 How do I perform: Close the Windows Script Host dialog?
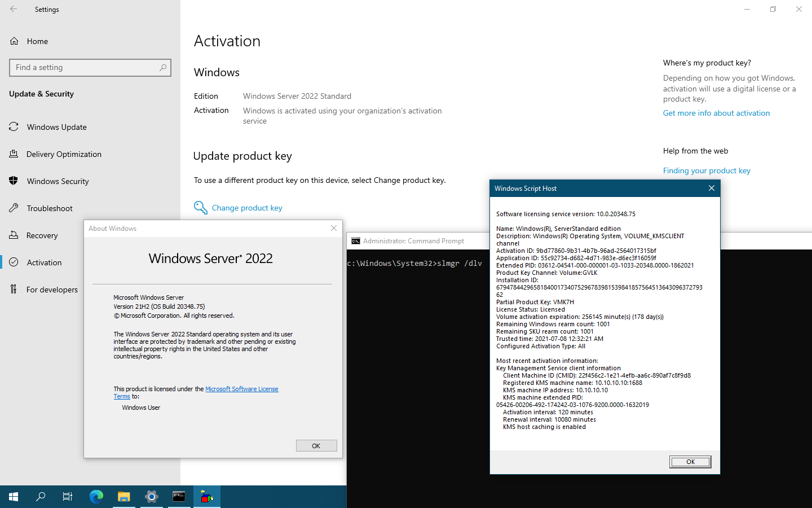pyautogui.click(x=712, y=189)
